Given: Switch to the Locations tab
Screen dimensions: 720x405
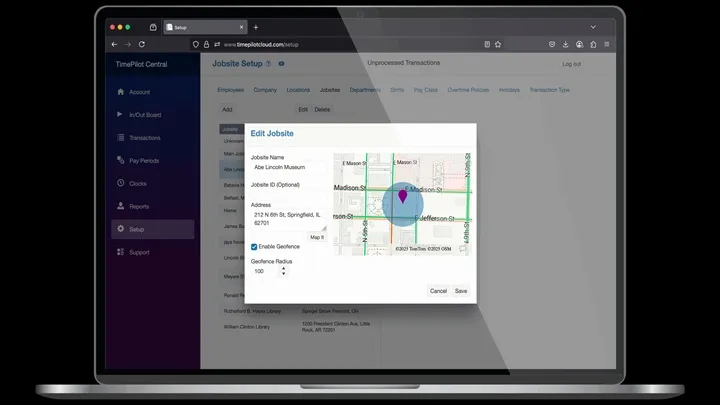Looking at the screenshot, I should point(298,90).
